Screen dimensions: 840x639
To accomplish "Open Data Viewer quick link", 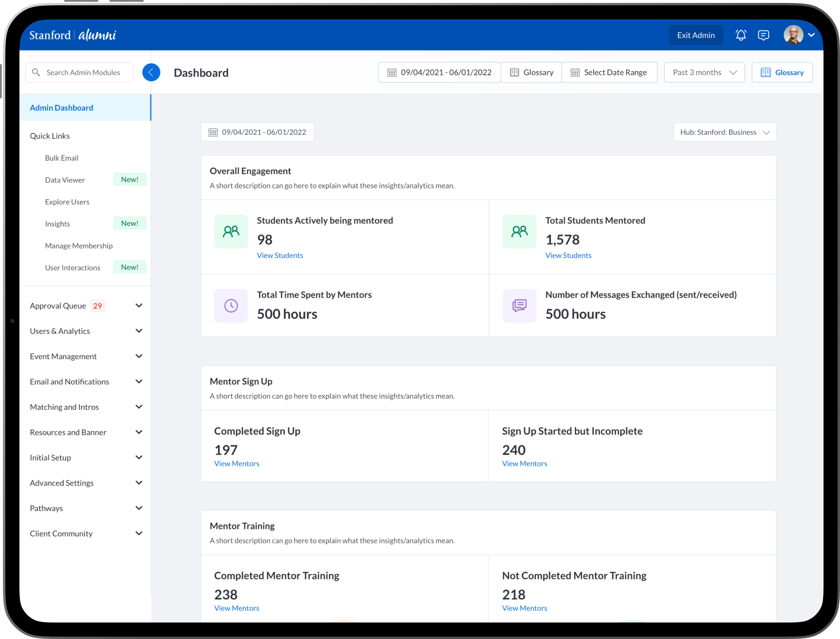I will 65,180.
